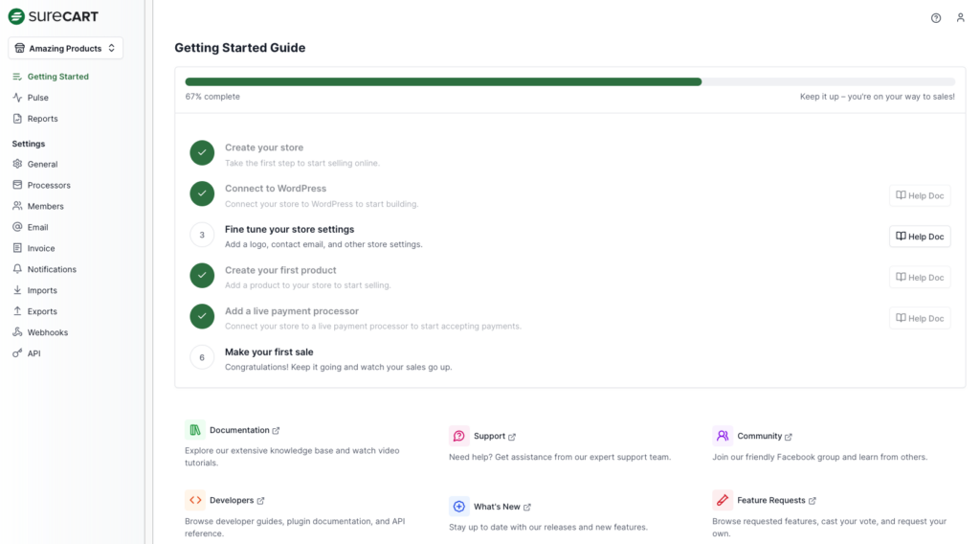The height and width of the screenshot is (544, 980).
Task: Click the Feature Requests pencil icon
Action: (723, 500)
